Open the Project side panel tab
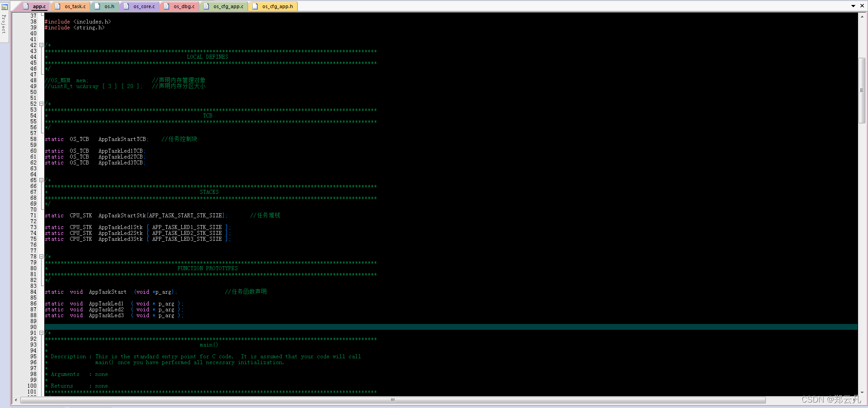Viewport: 868px width, 408px height. tap(4, 23)
